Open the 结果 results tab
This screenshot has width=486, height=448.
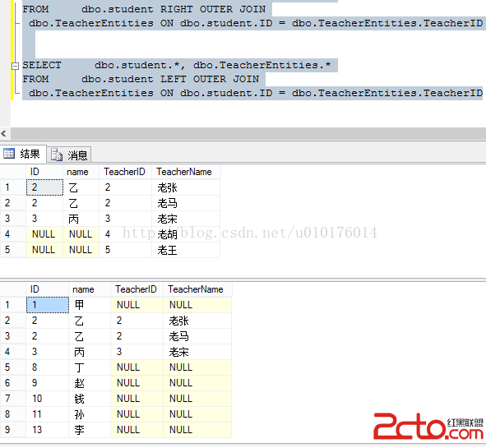[23, 154]
